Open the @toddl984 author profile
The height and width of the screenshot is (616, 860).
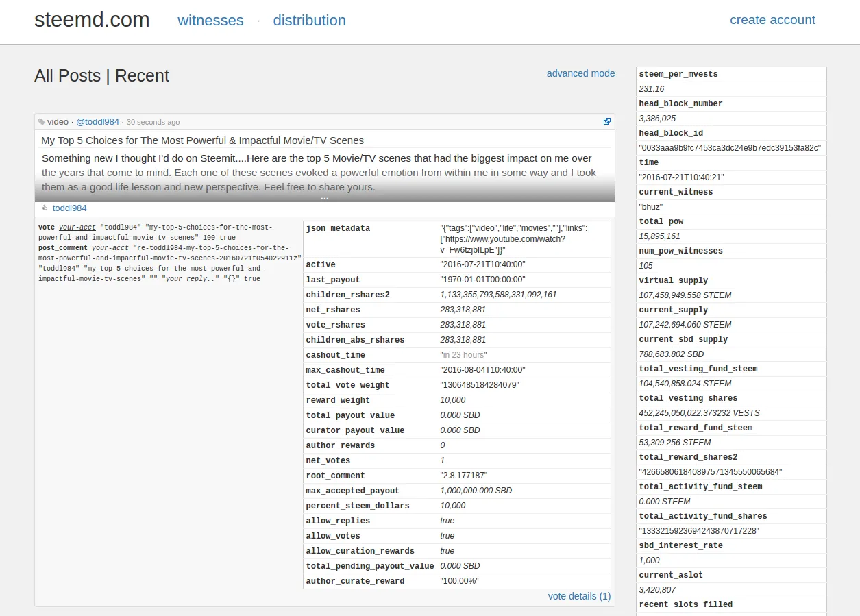[x=97, y=122]
